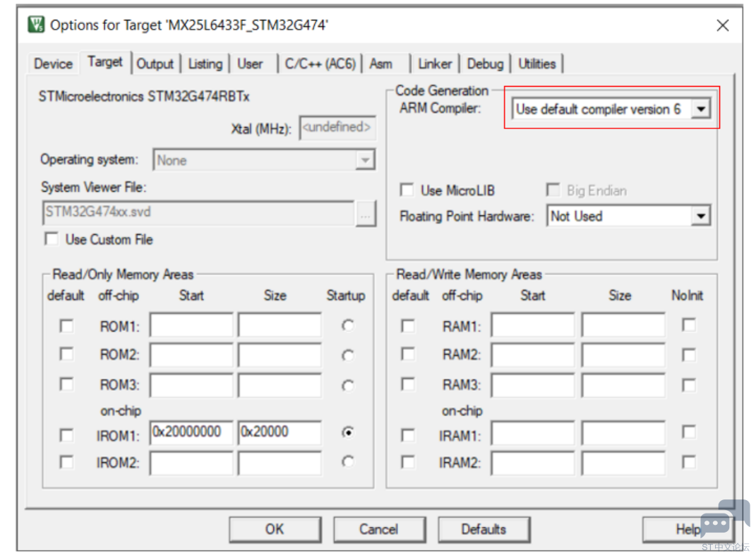Check the ROM2 default checkbox
756x558 pixels.
click(66, 354)
